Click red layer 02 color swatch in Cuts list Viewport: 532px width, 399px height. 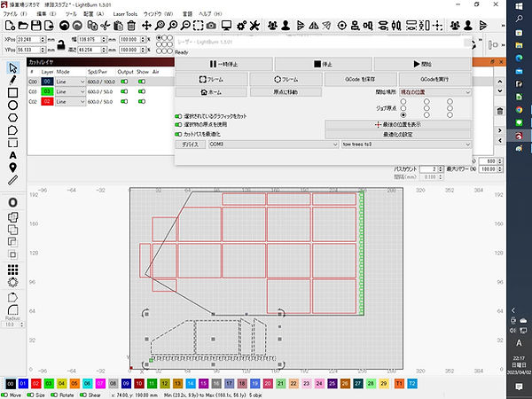[47, 101]
